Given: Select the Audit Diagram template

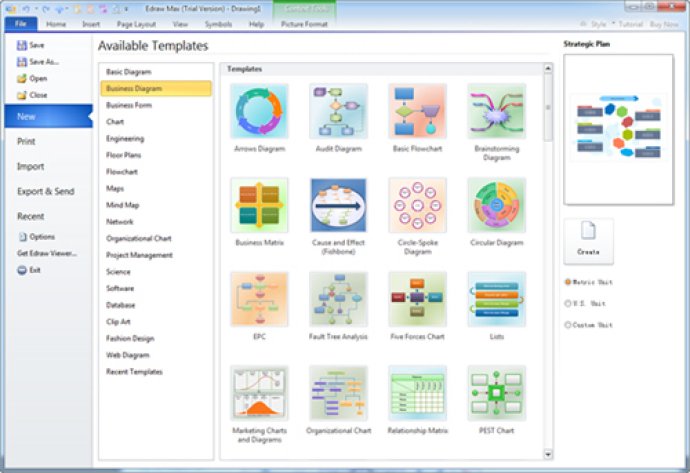Looking at the screenshot, I should point(338,118).
